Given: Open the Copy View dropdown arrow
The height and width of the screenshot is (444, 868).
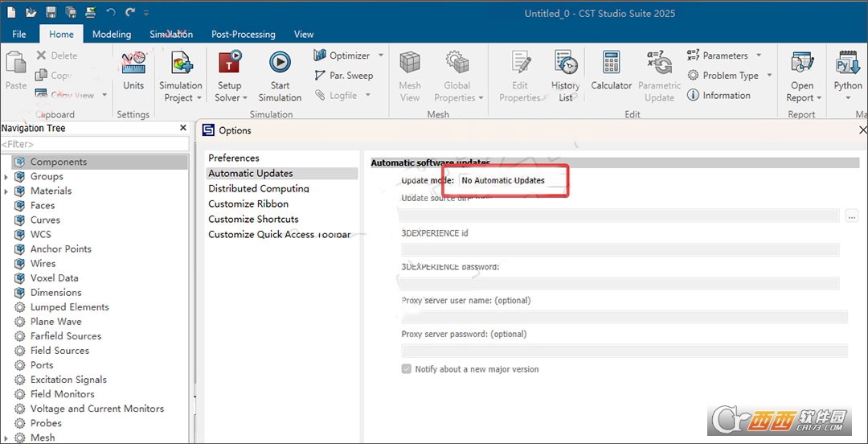Looking at the screenshot, I should [x=104, y=95].
